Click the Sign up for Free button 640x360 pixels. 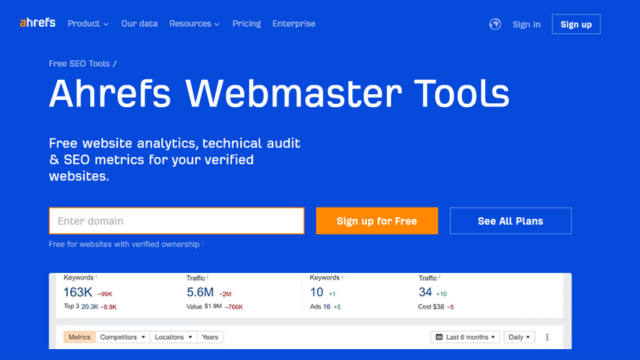(x=377, y=221)
